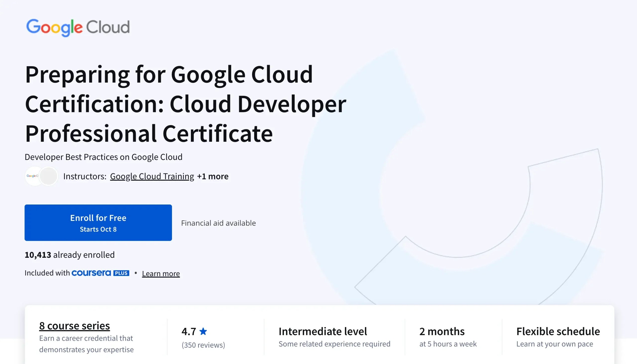
Task: Click the Google Cloud logo
Action: (x=78, y=27)
